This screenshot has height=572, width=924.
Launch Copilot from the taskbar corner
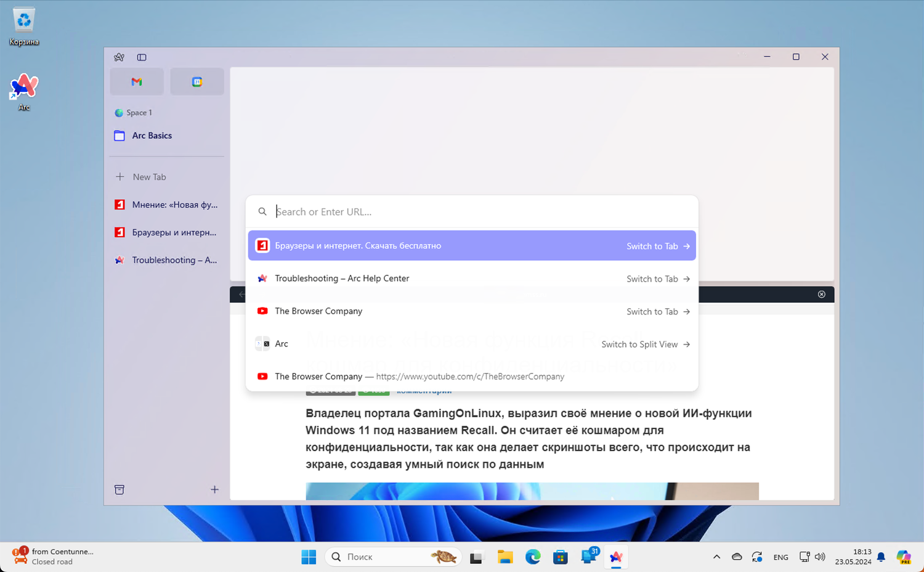pos(904,557)
